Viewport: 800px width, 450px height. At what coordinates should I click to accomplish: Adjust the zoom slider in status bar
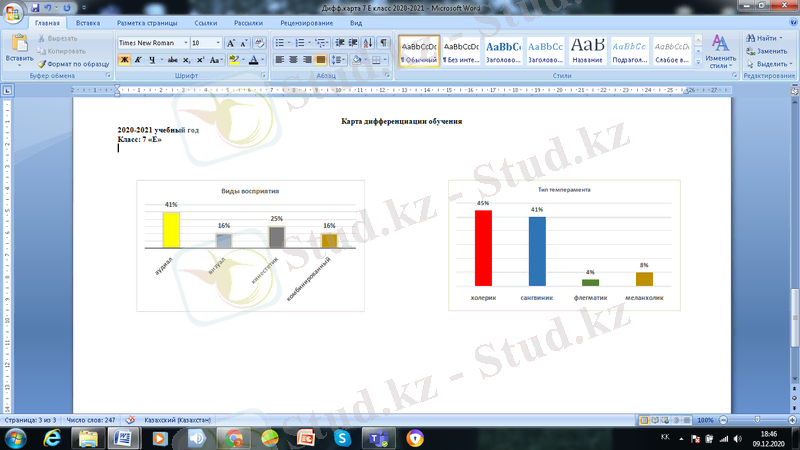click(x=751, y=420)
